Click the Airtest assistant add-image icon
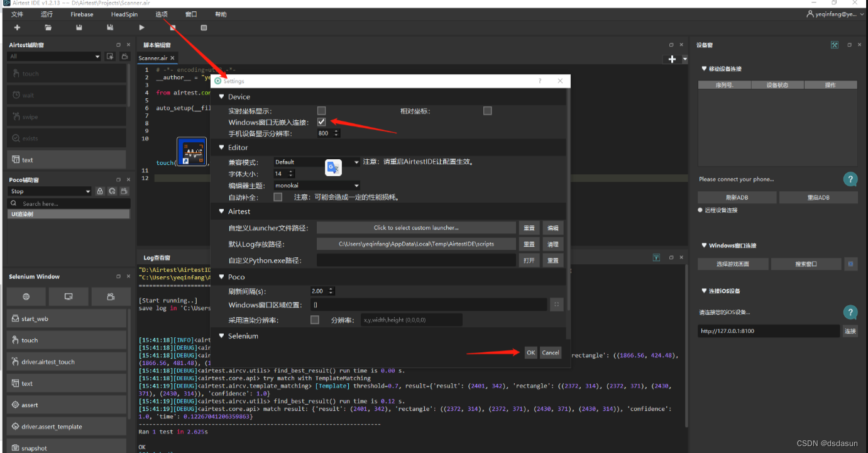Image resolution: width=868 pixels, height=453 pixels. point(110,57)
